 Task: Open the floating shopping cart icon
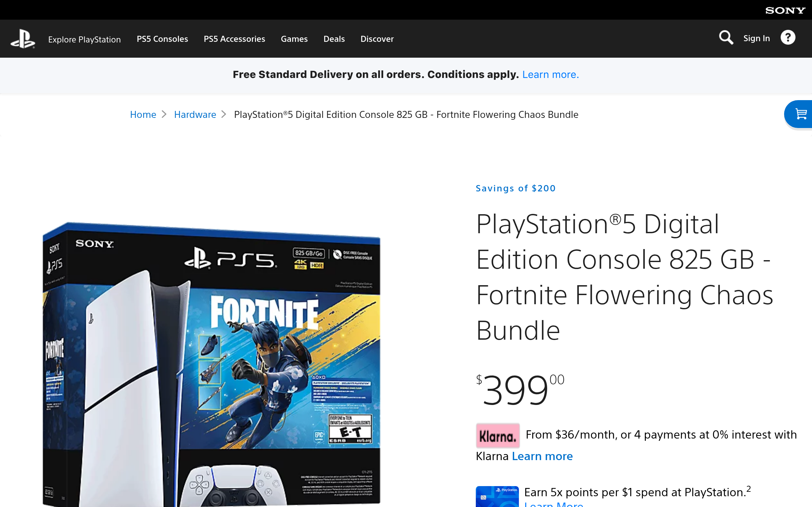[800, 114]
